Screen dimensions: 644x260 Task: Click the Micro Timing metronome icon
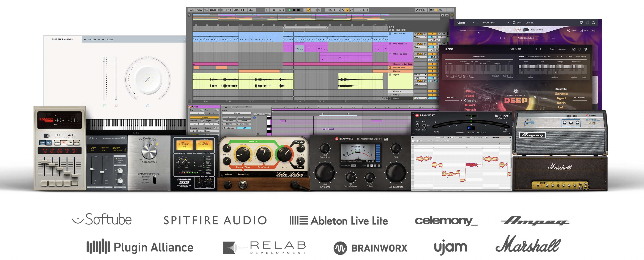(x=582, y=30)
